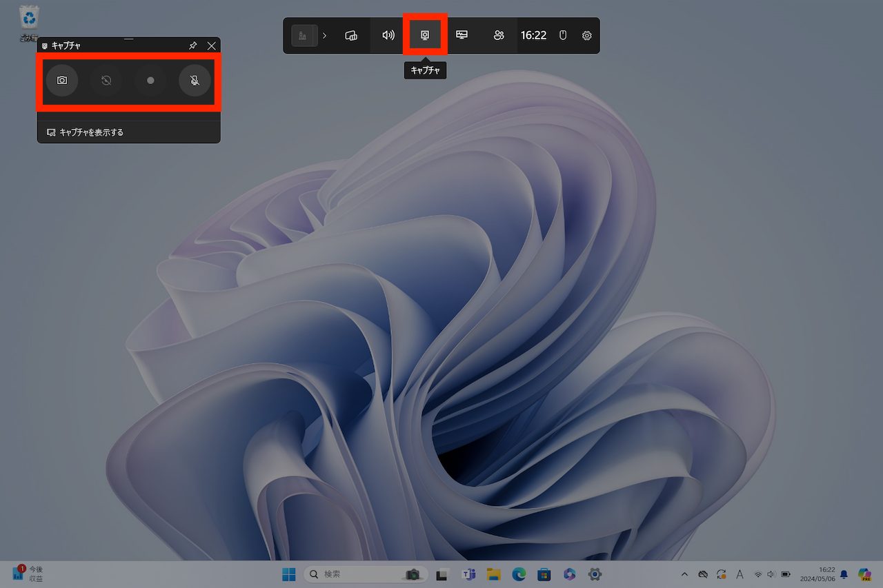This screenshot has height=588, width=883.
Task: Open Wi-Fi network quick settings
Action: coord(758,574)
